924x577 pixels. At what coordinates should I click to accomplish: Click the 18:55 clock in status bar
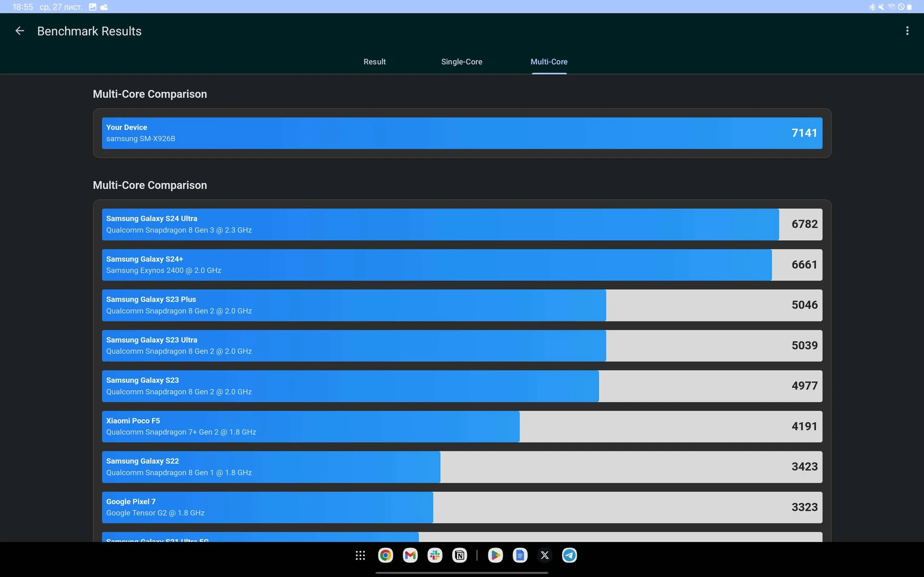23,7
